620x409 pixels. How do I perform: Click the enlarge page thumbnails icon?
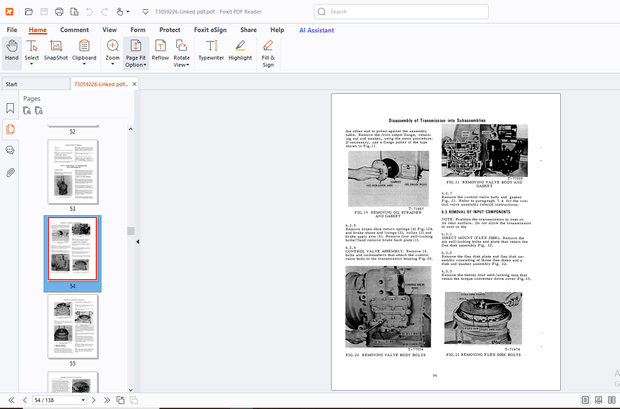[x=27, y=111]
